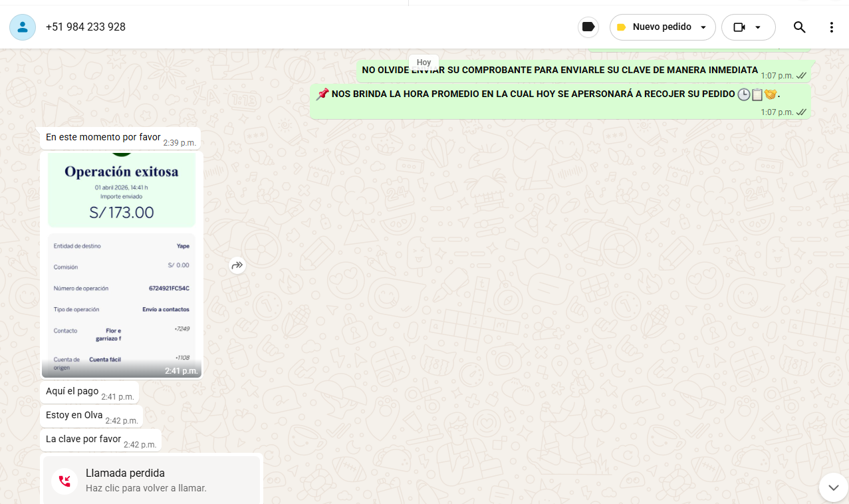Select the 'La clave por favor' message
This screenshot has width=849, height=504.
(83, 440)
